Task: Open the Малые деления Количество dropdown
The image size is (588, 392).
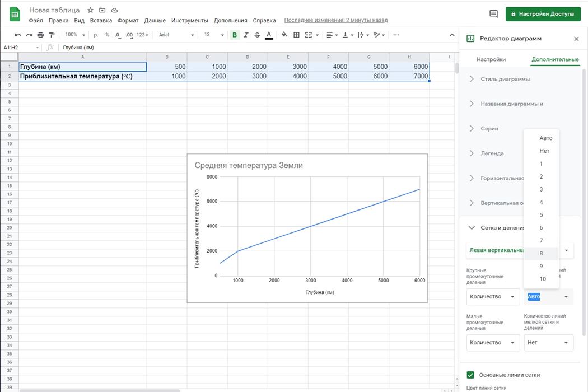Action: coord(493,343)
